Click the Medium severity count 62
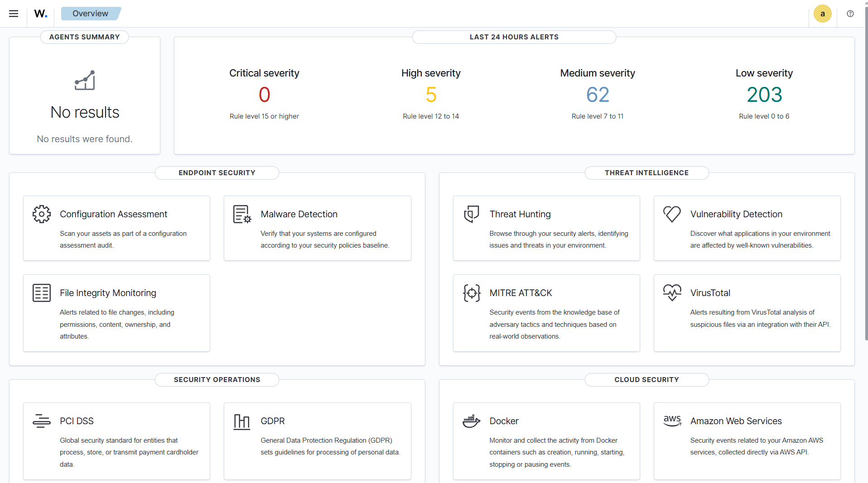The image size is (868, 483). click(598, 95)
